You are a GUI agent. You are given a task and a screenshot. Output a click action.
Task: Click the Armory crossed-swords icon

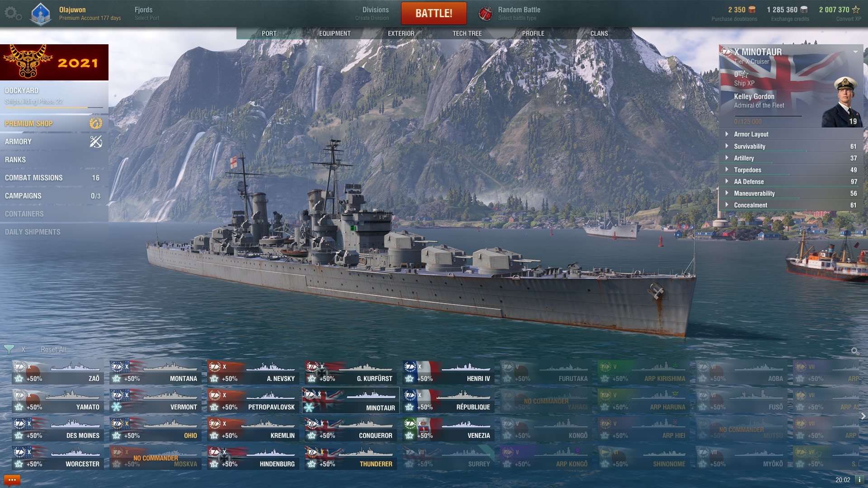coord(96,141)
